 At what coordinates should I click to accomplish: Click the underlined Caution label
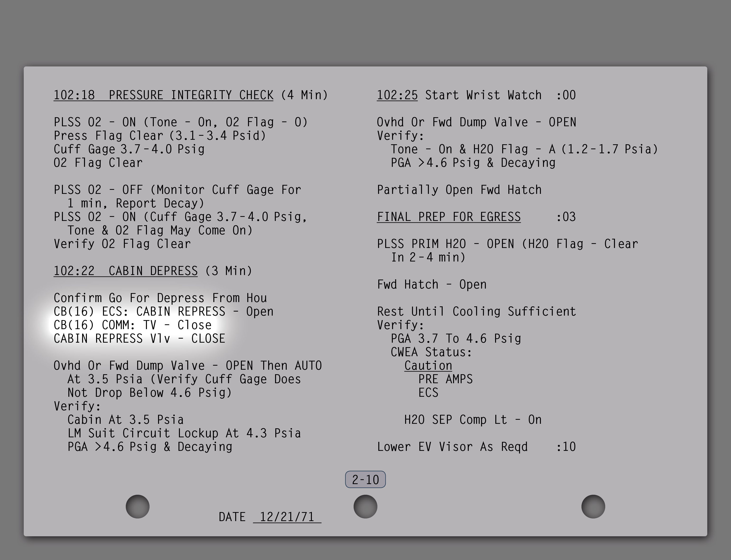tap(428, 366)
